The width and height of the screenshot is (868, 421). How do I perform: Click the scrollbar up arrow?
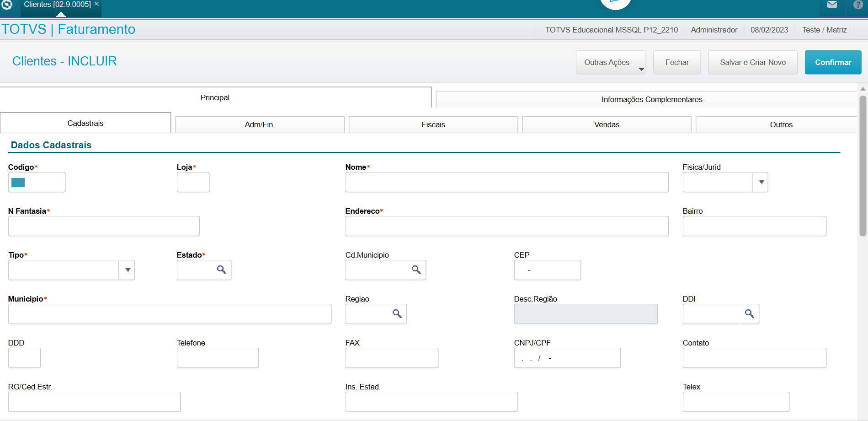[x=863, y=89]
